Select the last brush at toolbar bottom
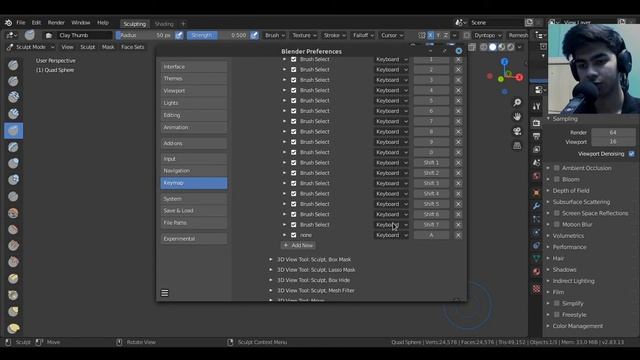The image size is (640, 360). (x=13, y=328)
